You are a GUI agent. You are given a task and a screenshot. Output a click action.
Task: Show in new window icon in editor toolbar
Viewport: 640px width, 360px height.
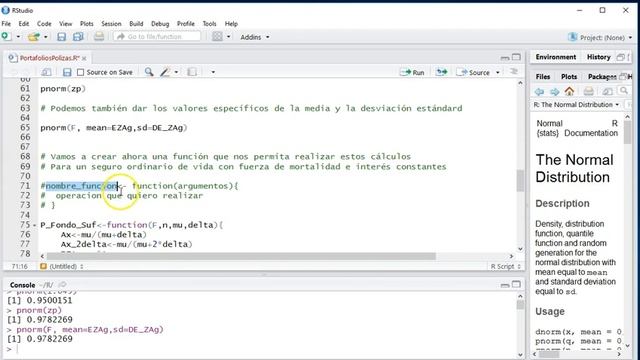(46, 72)
